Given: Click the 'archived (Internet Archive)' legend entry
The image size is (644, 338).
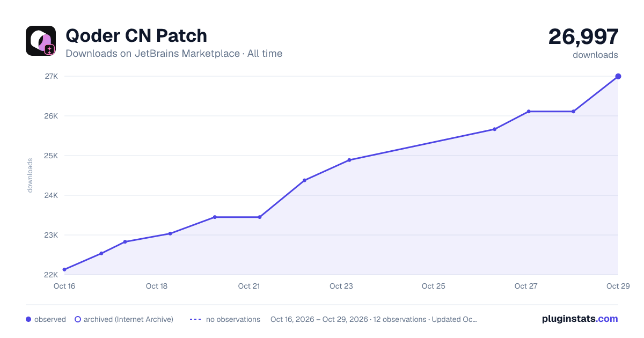Looking at the screenshot, I should click(124, 319).
